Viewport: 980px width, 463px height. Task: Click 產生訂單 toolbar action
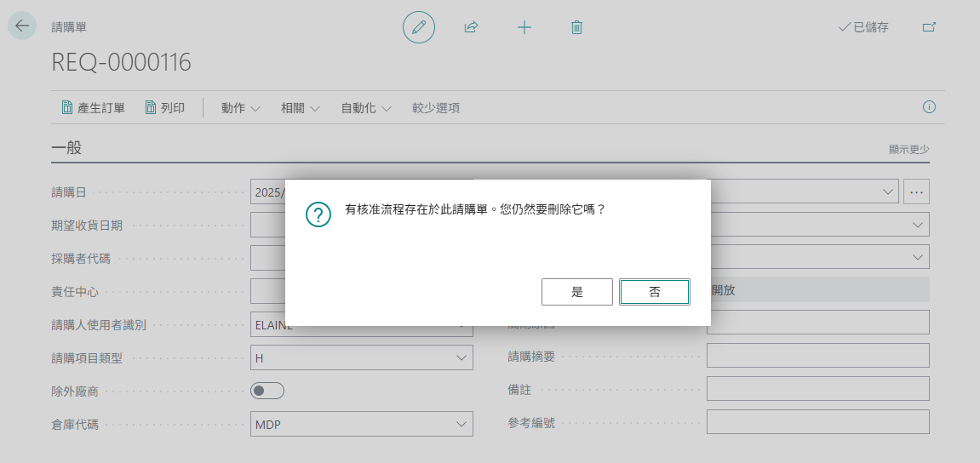click(93, 107)
